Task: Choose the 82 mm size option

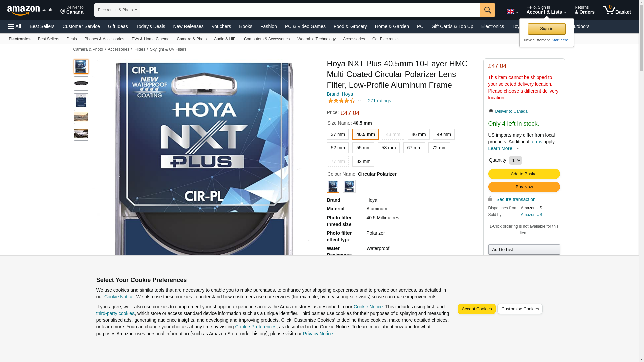Action: tap(363, 161)
